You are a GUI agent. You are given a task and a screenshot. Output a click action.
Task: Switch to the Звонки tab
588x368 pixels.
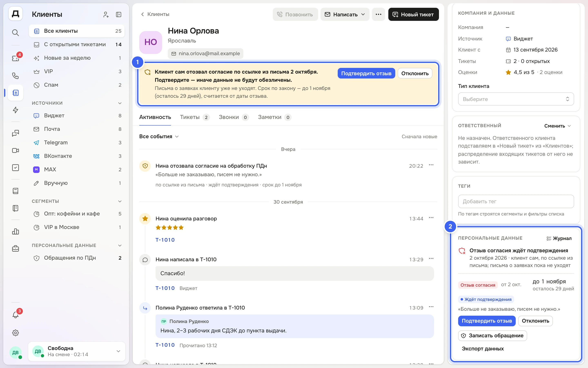coord(234,117)
